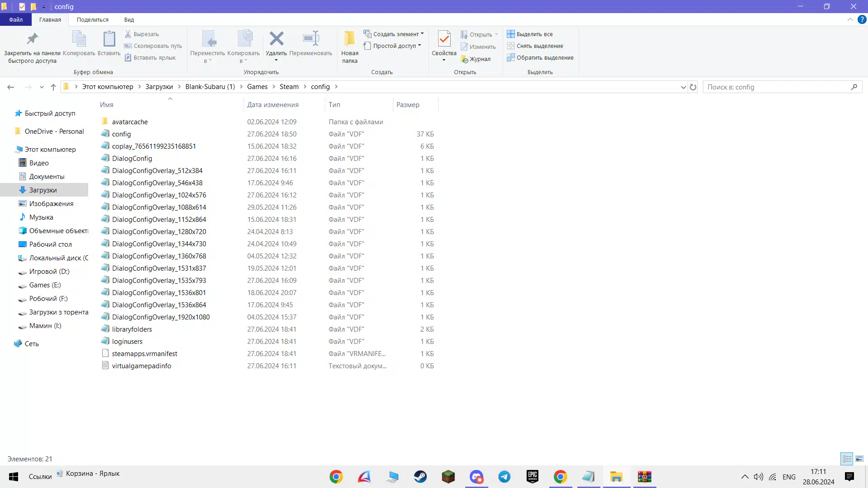Screen dimensions: 868x488
Task: Open the Журнал history
Action: [475, 59]
